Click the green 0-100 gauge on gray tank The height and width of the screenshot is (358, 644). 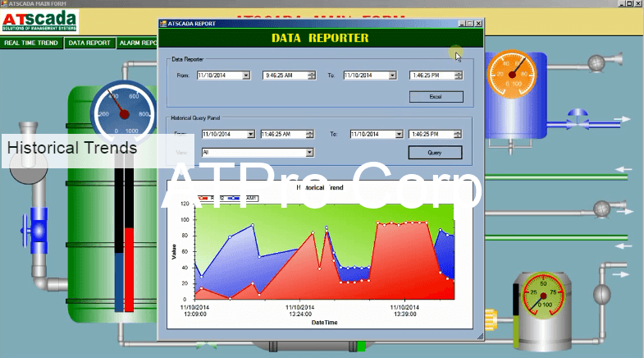click(x=543, y=296)
